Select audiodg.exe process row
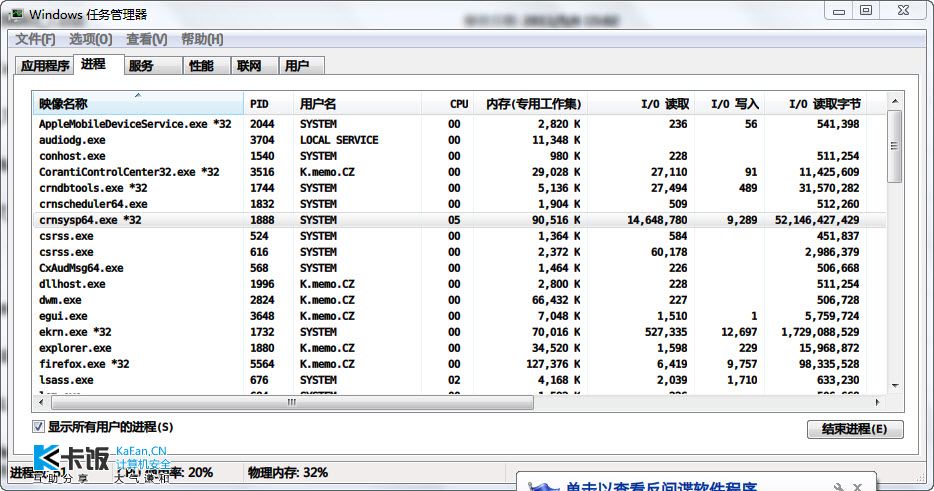The width and height of the screenshot is (934, 491). point(459,140)
